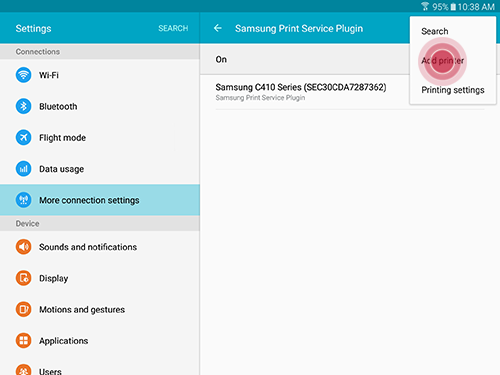Select Samsung C410 Series printer entry
500x375 pixels.
[350, 92]
